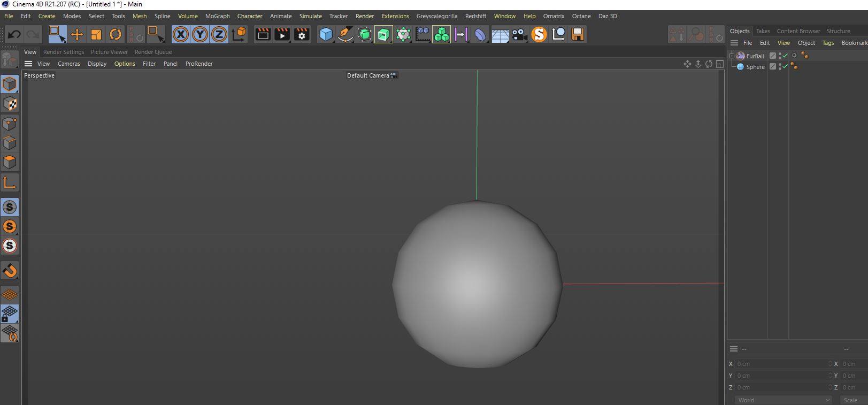This screenshot has width=868, height=405.
Task: Select the Move tool
Action: pyautogui.click(x=77, y=35)
